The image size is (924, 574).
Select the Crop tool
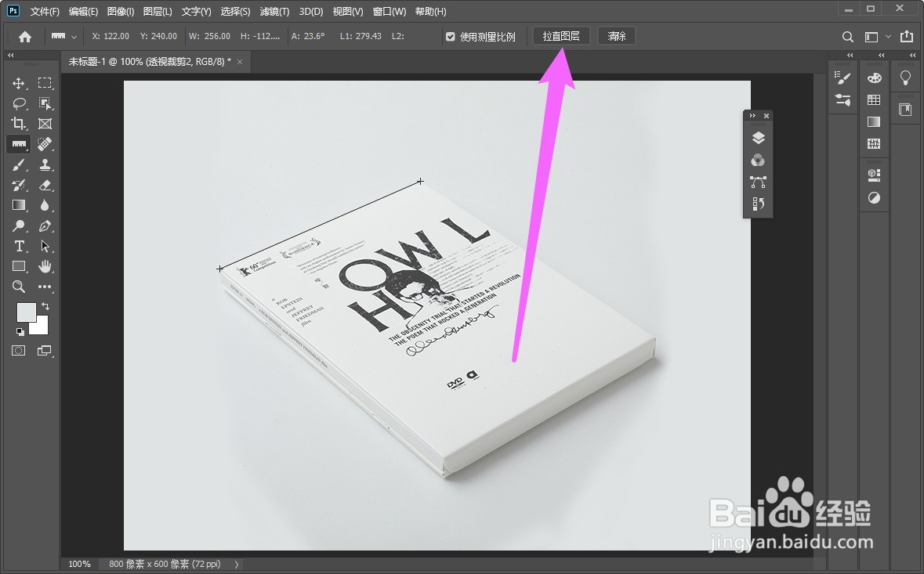[18, 124]
